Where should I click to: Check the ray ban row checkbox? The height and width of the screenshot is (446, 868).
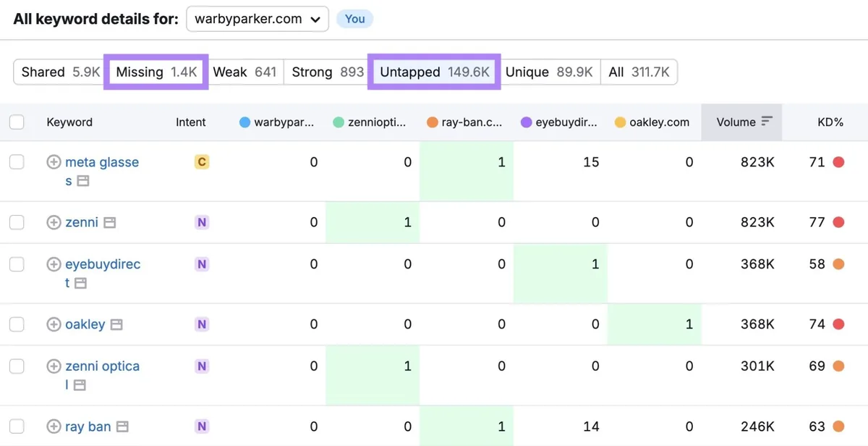[17, 426]
